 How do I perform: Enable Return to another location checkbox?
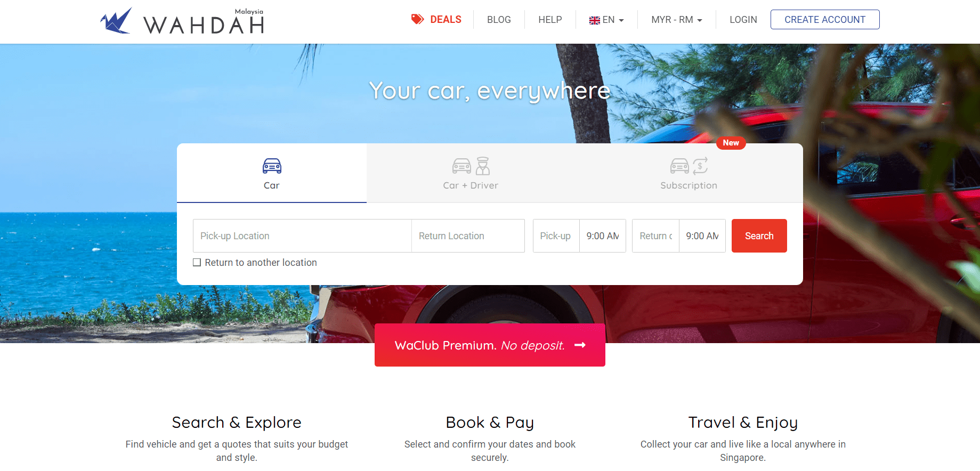[197, 263]
